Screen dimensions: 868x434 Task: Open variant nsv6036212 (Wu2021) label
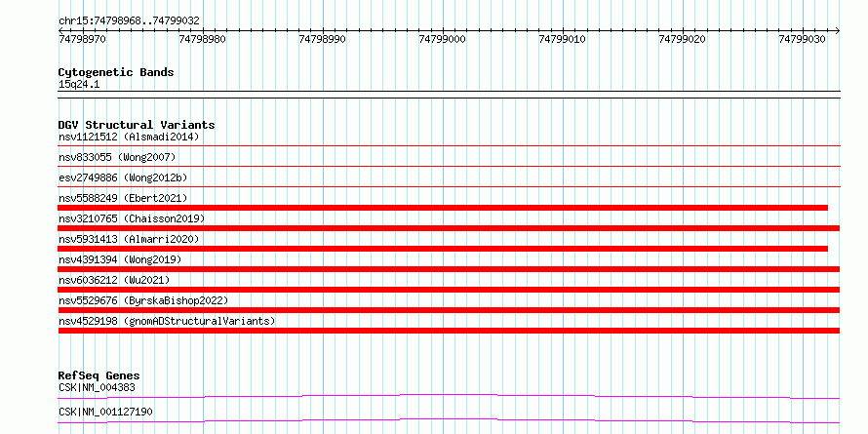[x=114, y=280]
